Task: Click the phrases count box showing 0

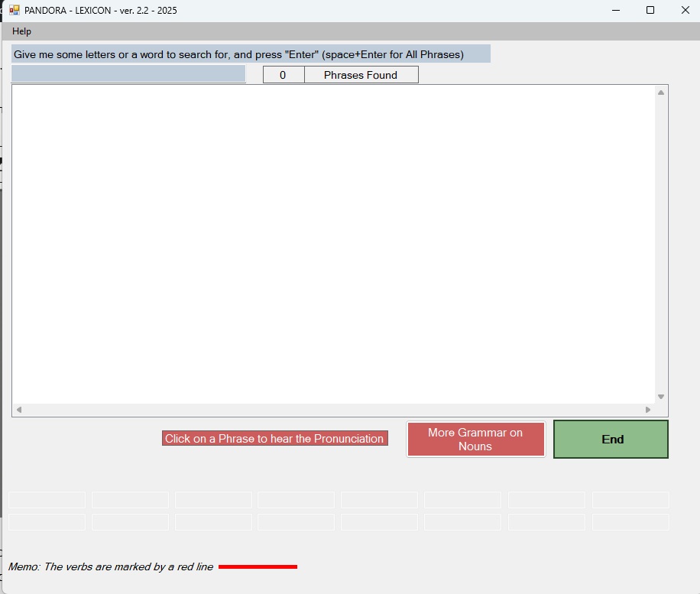Action: [283, 75]
